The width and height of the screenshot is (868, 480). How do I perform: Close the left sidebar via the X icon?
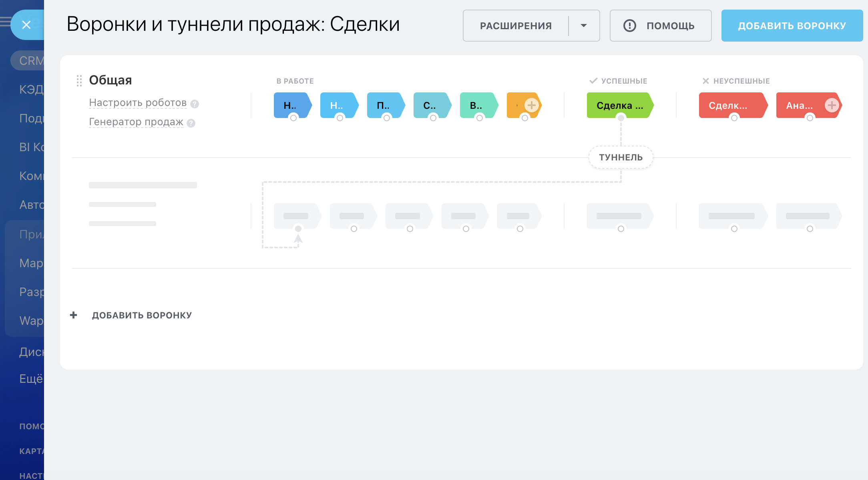26,25
